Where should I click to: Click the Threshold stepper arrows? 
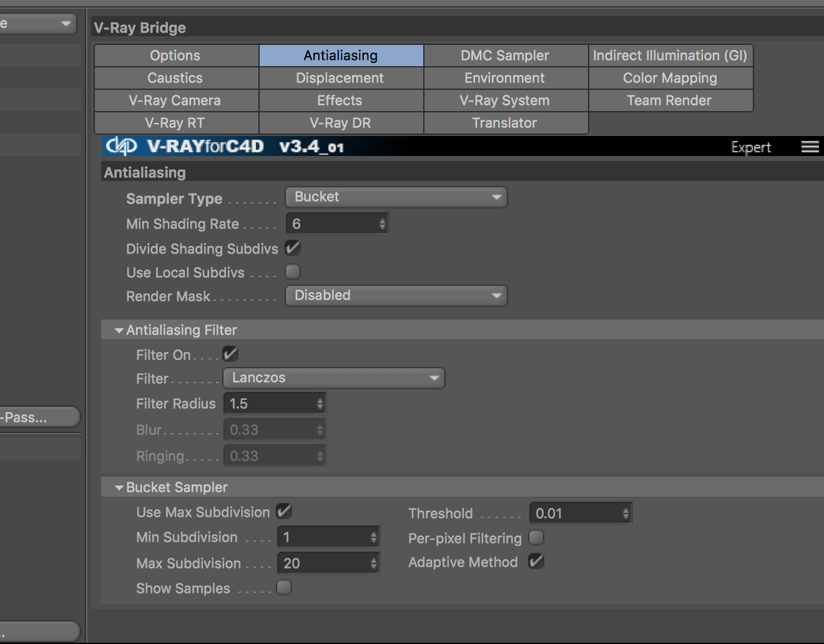click(626, 514)
